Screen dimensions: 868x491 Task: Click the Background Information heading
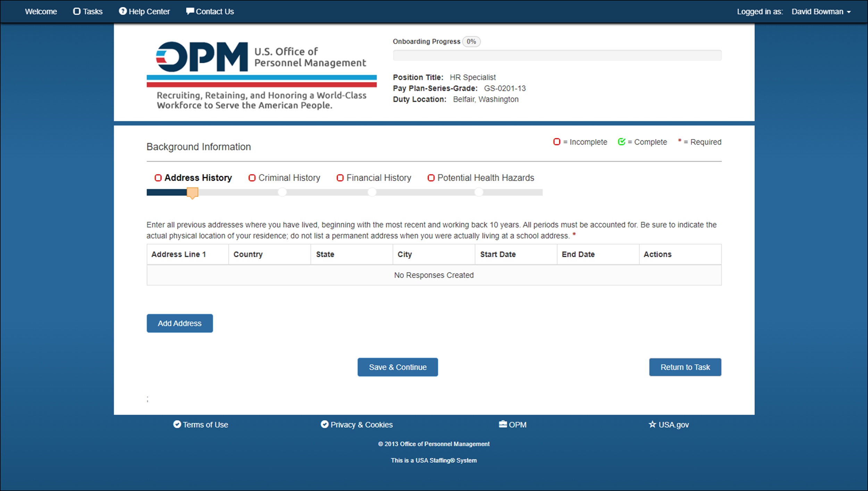(x=199, y=147)
